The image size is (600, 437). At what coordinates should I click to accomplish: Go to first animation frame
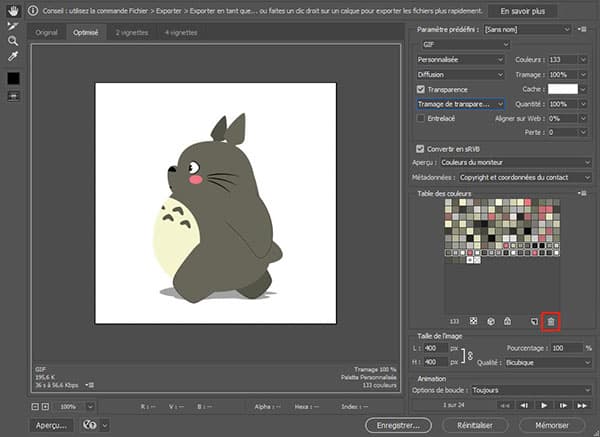coord(505,405)
